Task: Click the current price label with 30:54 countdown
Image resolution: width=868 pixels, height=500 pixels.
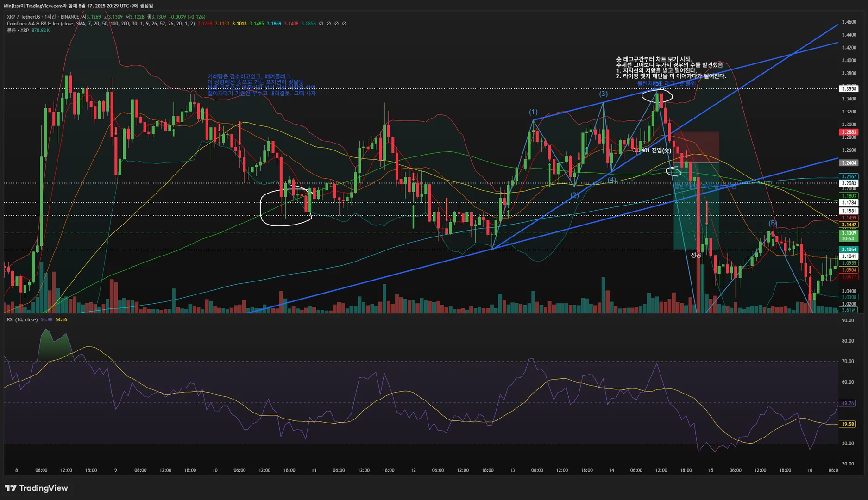Action: [849, 236]
